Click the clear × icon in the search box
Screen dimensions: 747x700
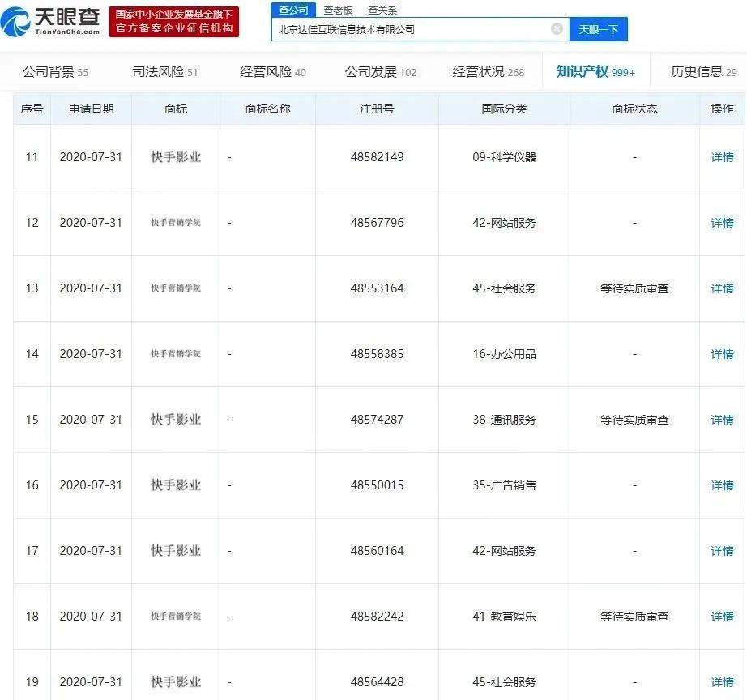pyautogui.click(x=556, y=29)
